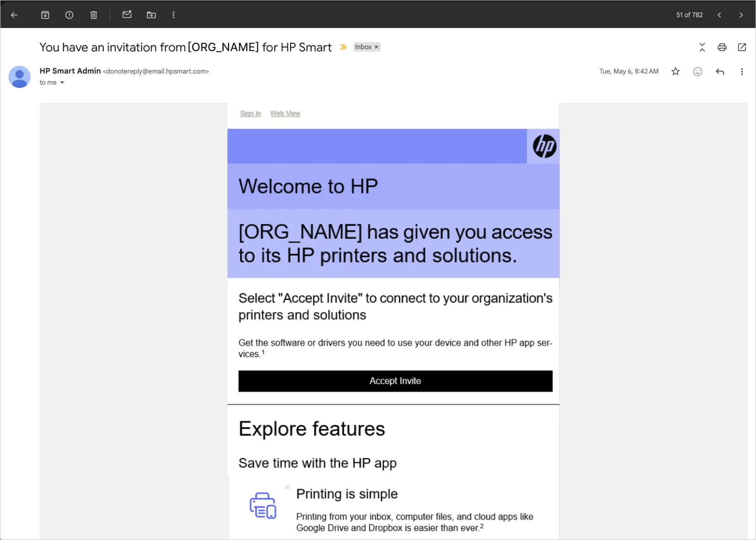Go back to the inbox list

(14, 15)
